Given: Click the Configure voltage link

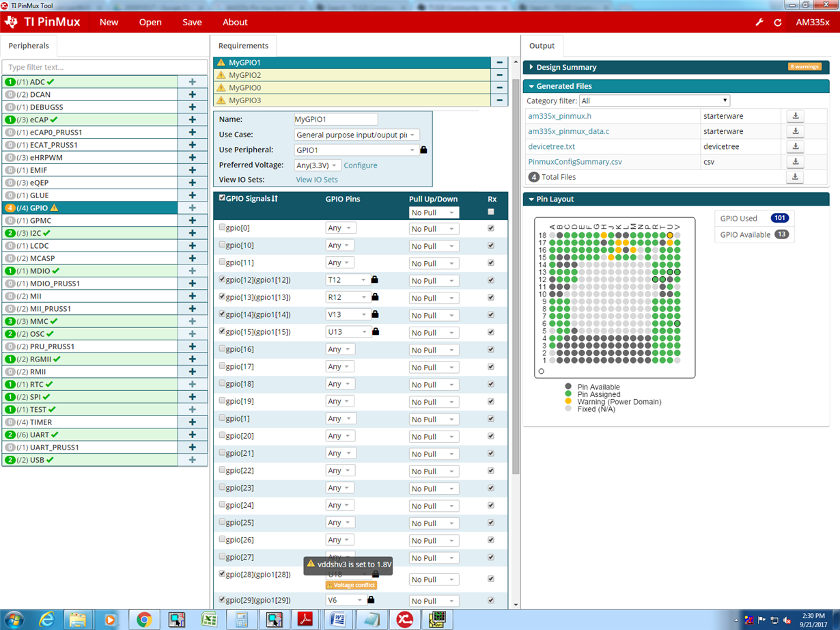Looking at the screenshot, I should [361, 165].
